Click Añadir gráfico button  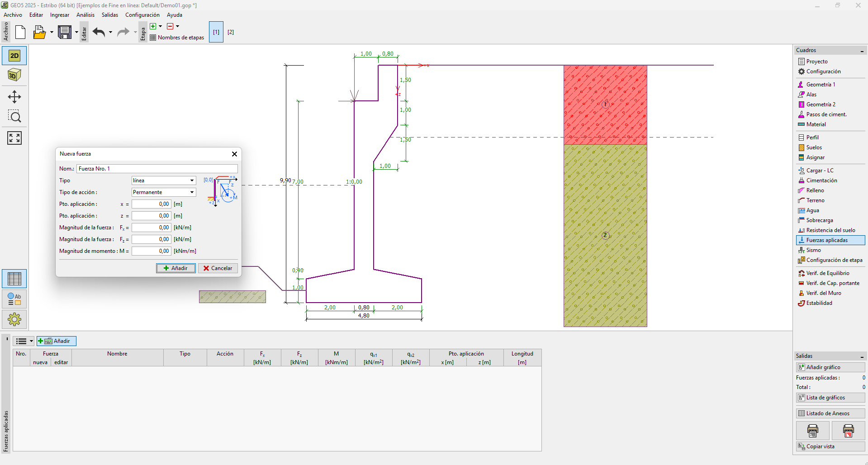(830, 367)
